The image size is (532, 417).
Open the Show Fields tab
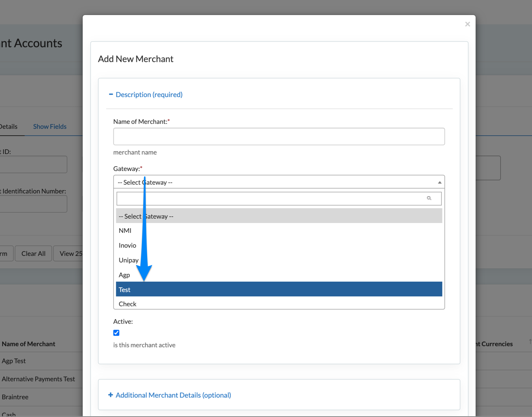pyautogui.click(x=50, y=127)
